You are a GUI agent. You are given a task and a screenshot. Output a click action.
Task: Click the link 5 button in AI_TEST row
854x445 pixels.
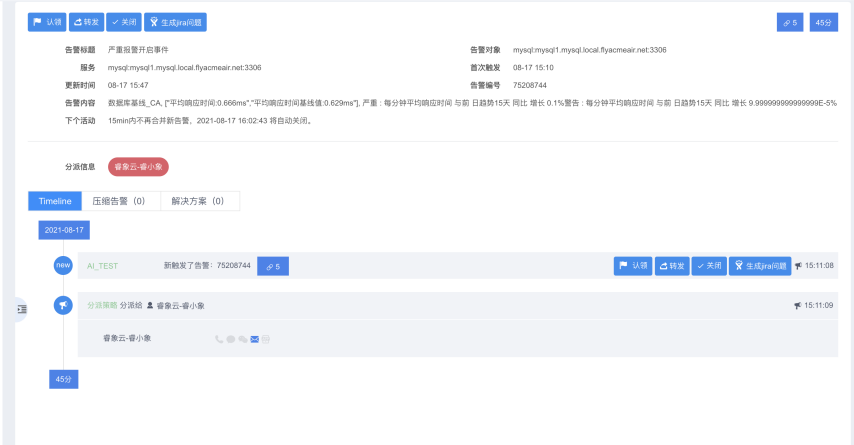[x=273, y=266]
